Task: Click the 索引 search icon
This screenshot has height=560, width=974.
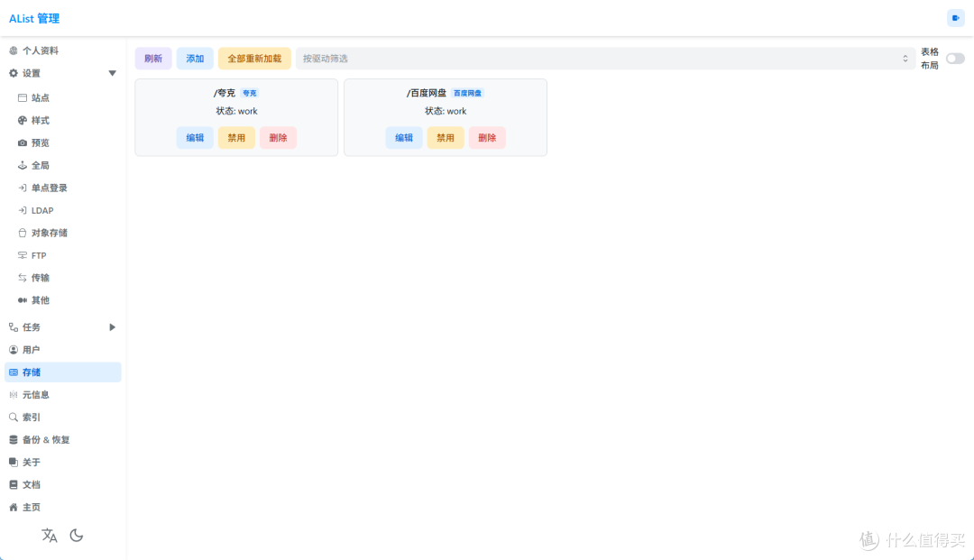Action: pos(13,418)
